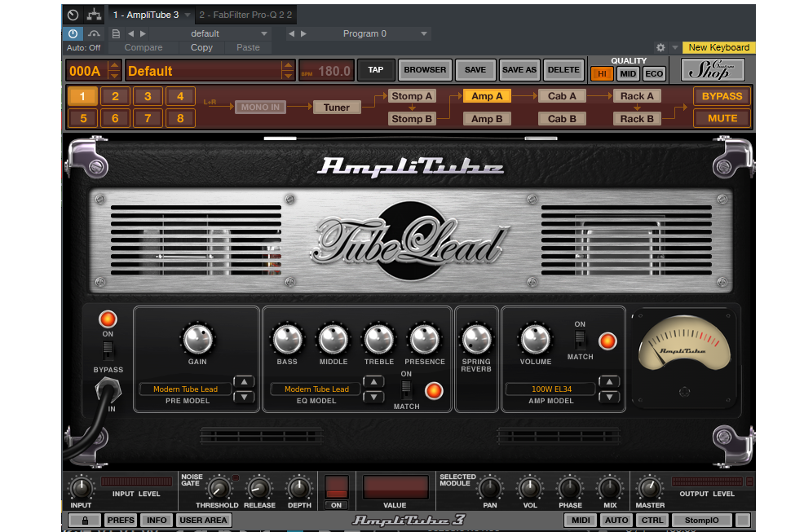804x532 pixels.
Task: Click the small blank button right of StompIO
Action: coord(743,521)
